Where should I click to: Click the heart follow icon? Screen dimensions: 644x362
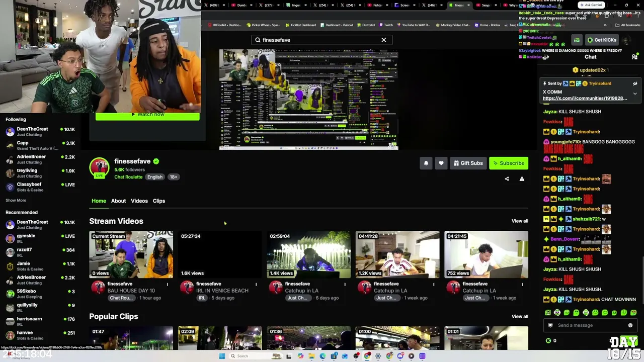[441, 163]
